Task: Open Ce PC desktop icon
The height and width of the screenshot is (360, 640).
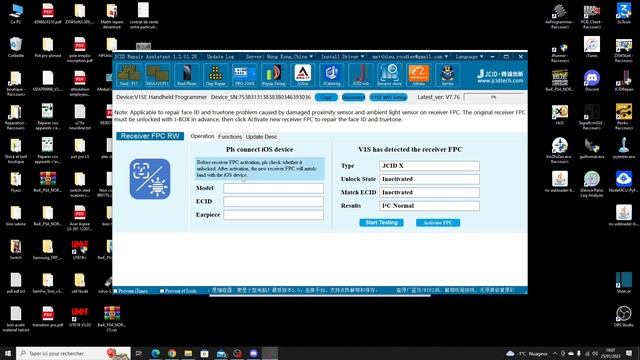Action: click(x=16, y=13)
